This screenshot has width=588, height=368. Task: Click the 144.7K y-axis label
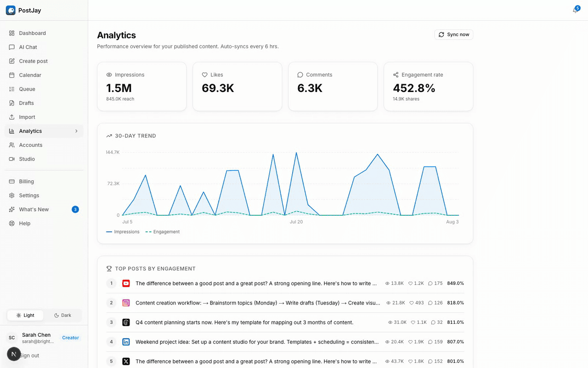click(113, 152)
